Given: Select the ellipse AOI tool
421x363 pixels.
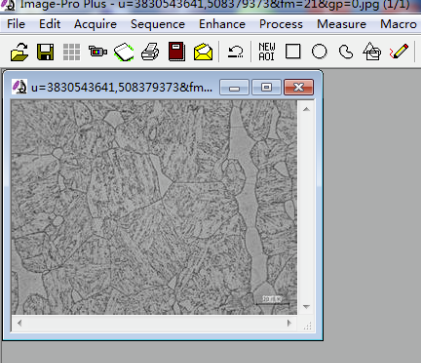Looking at the screenshot, I should (x=319, y=52).
